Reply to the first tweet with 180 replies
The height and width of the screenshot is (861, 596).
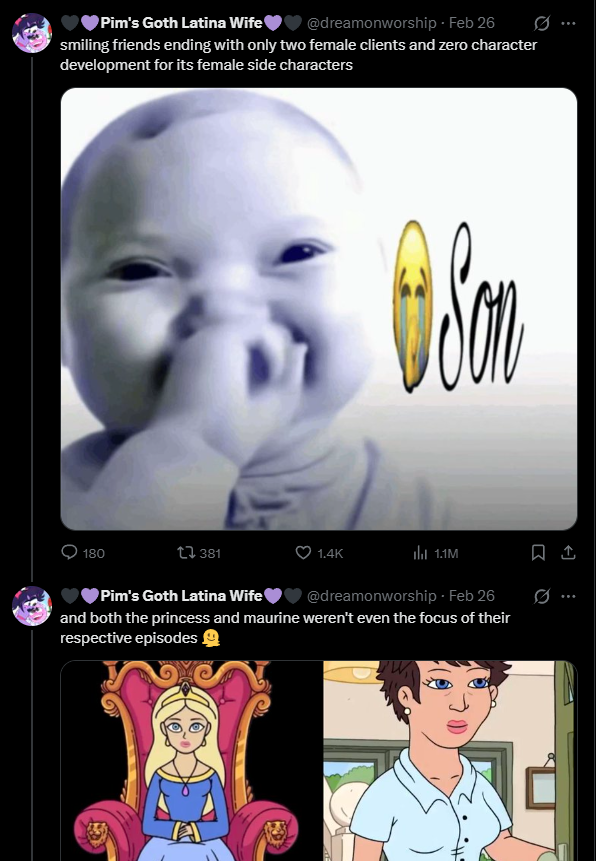click(82, 552)
